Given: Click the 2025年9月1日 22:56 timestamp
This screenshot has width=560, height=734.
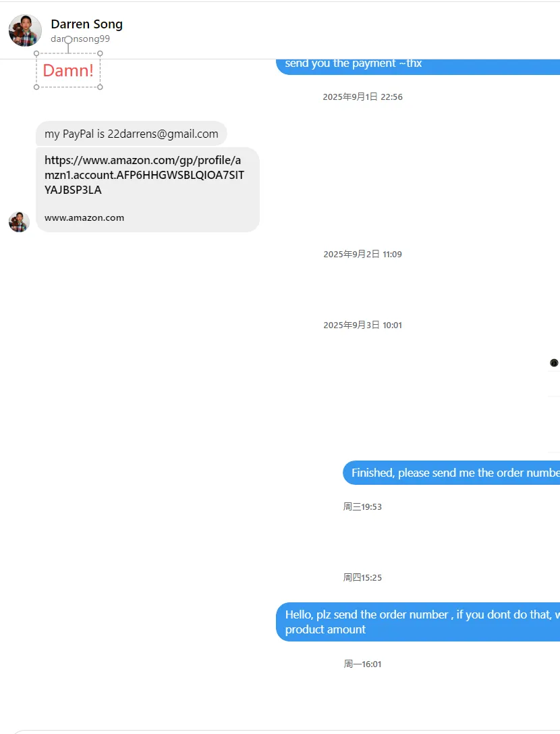Looking at the screenshot, I should point(362,97).
